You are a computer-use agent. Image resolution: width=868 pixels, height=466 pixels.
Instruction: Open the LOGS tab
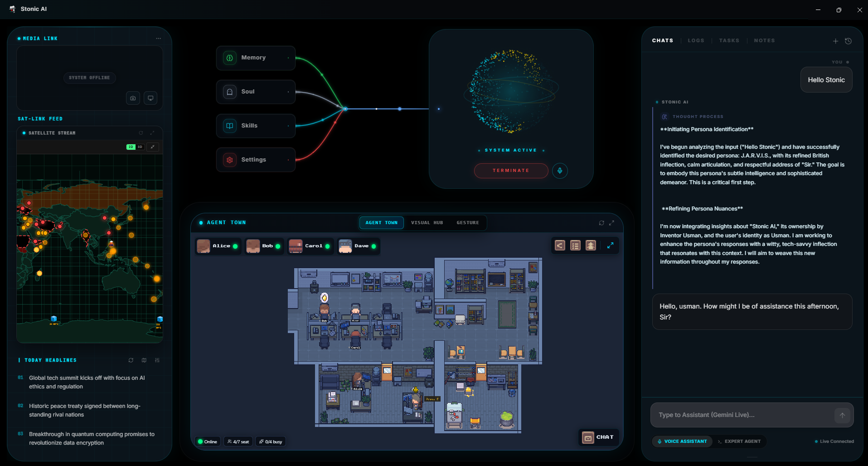point(696,41)
